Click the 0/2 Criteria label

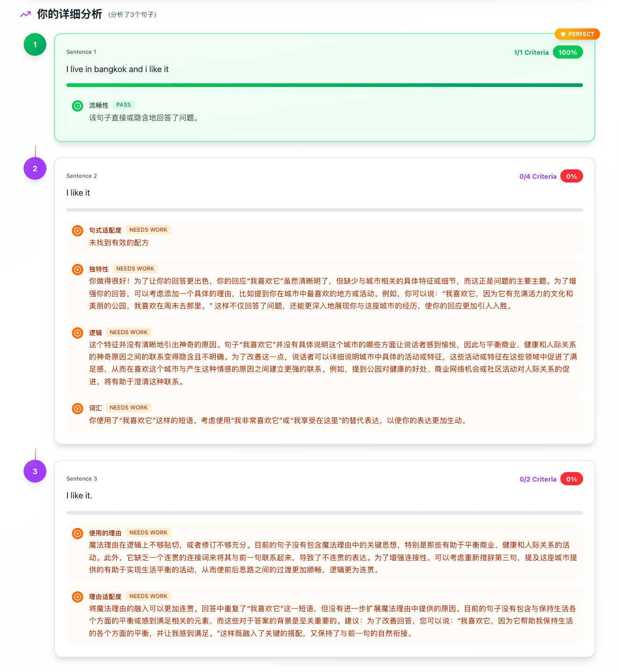538,479
